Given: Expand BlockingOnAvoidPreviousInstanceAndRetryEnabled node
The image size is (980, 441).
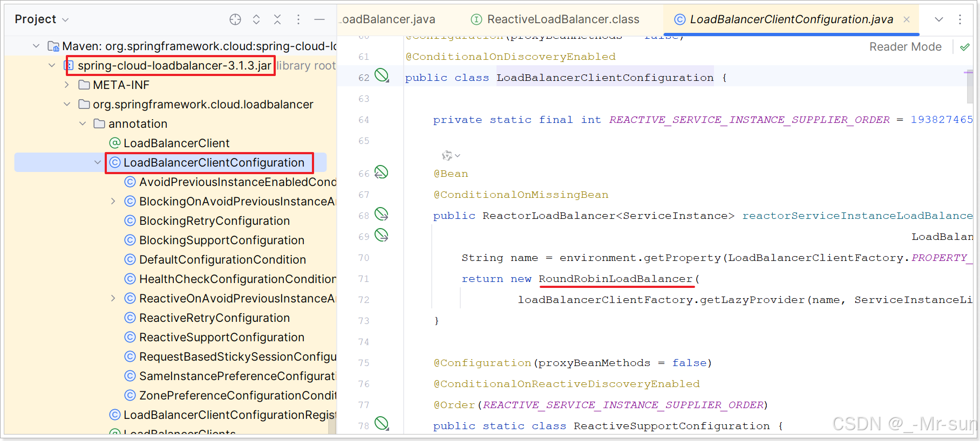Looking at the screenshot, I should [113, 202].
